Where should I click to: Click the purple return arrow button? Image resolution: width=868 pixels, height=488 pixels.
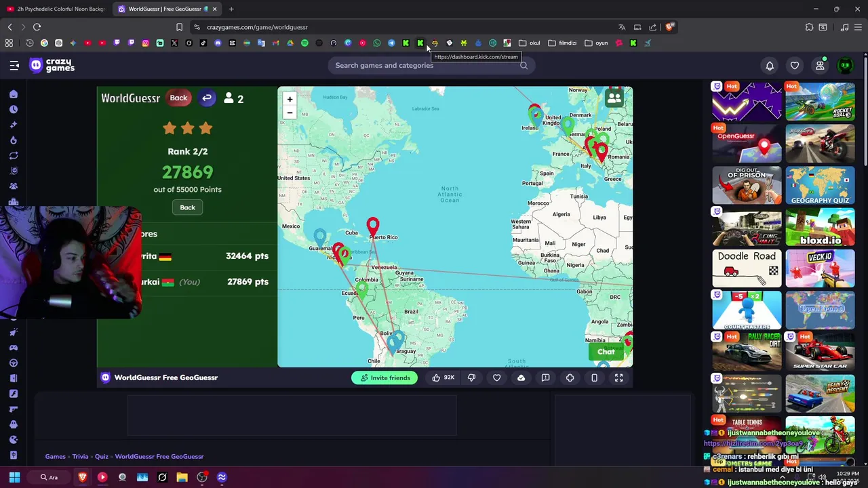click(207, 98)
